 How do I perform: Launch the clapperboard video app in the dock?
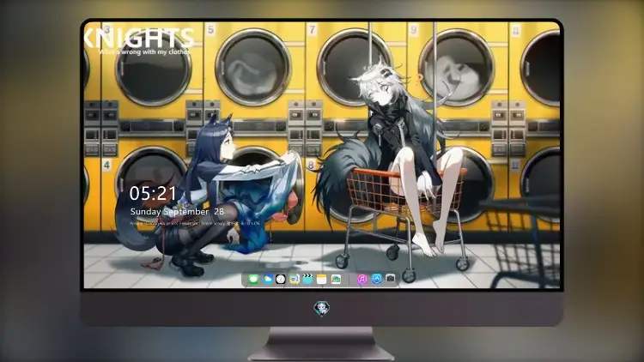click(307, 280)
